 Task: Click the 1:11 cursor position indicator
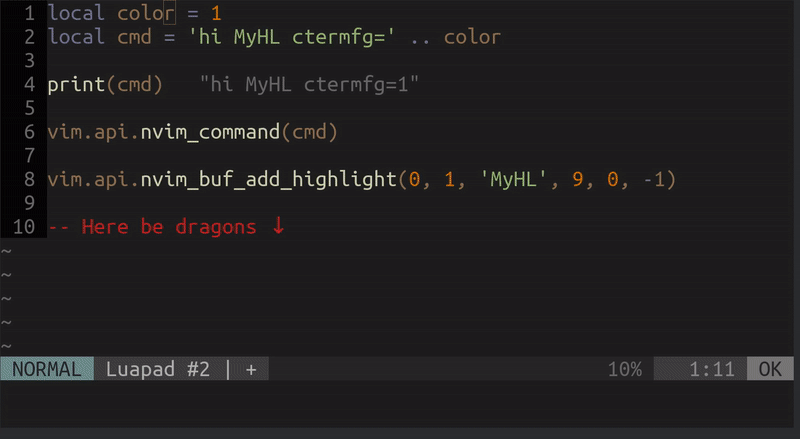[712, 369]
